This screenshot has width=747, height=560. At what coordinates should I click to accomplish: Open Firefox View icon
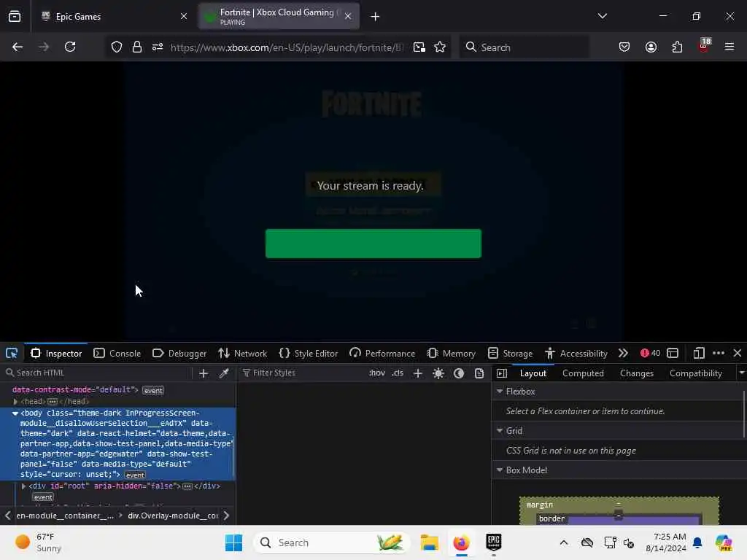[x=15, y=16]
